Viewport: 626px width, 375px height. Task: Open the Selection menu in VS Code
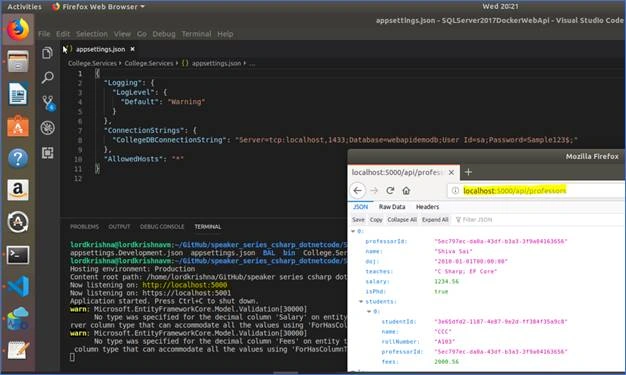pyautogui.click(x=92, y=34)
